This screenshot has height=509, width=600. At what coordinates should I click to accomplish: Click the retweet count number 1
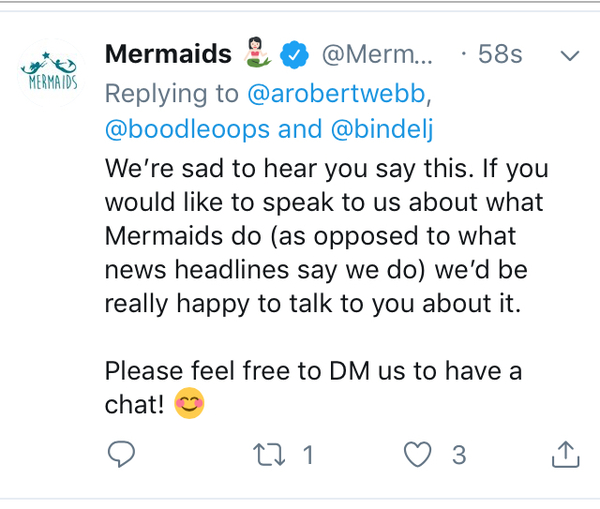click(308, 455)
